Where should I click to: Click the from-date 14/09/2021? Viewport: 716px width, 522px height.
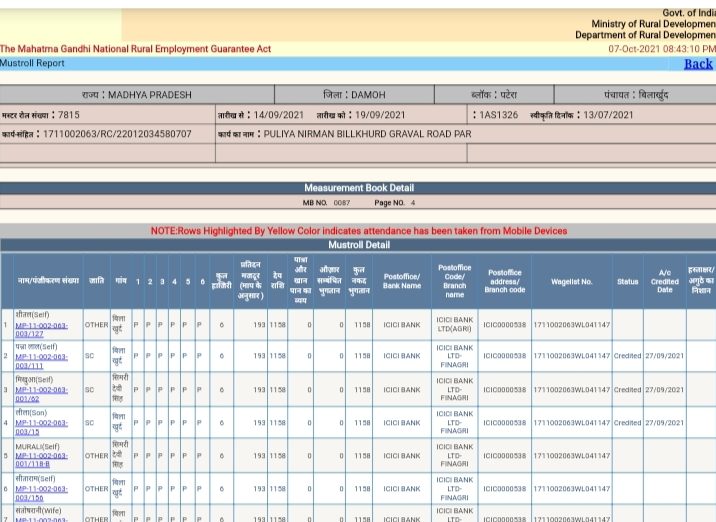(279, 115)
